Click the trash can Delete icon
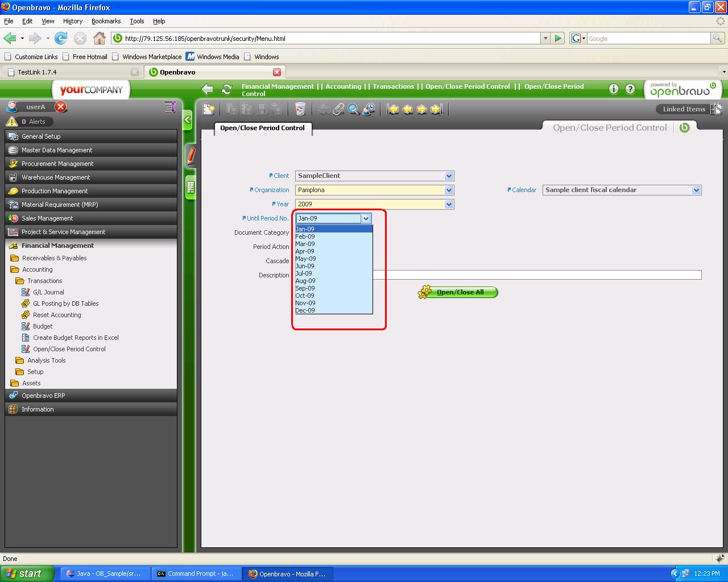Screen dimensions: 728x582 pos(300,109)
